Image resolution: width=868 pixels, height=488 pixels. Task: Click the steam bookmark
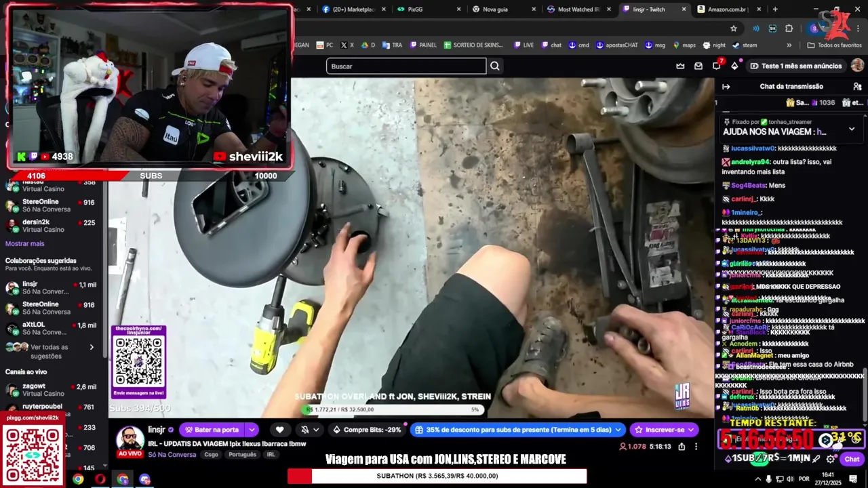(x=745, y=45)
